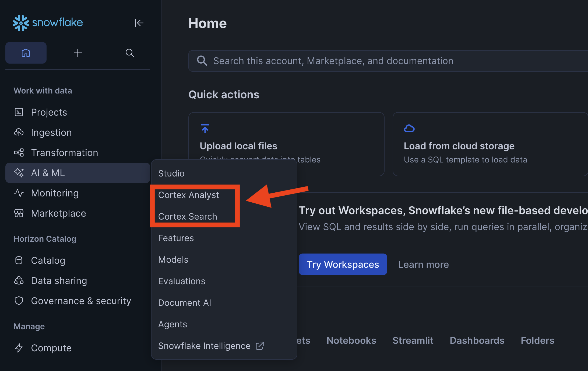The width and height of the screenshot is (588, 371).
Task: Open the sidebar search magnifier icon
Action: (130, 53)
